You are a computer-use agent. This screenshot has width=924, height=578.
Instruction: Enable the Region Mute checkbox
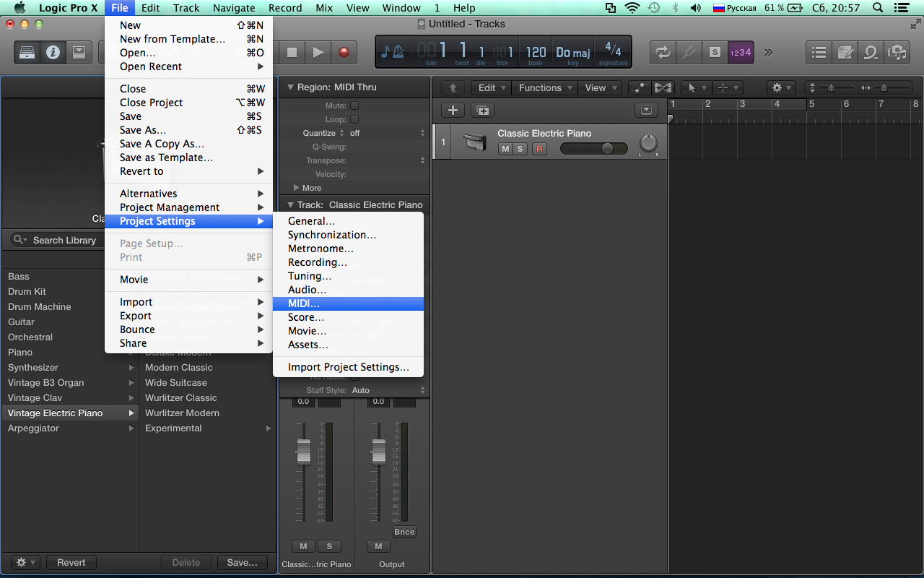tap(354, 105)
